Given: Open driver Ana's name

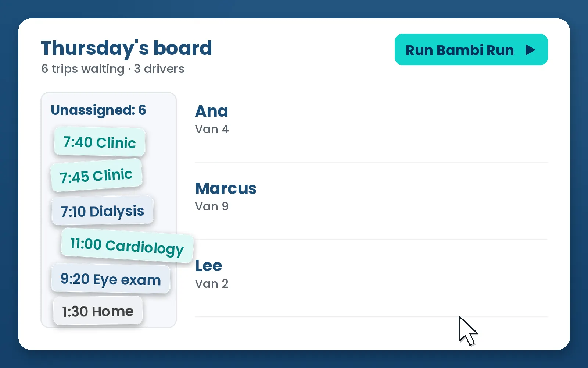Looking at the screenshot, I should coord(212,111).
